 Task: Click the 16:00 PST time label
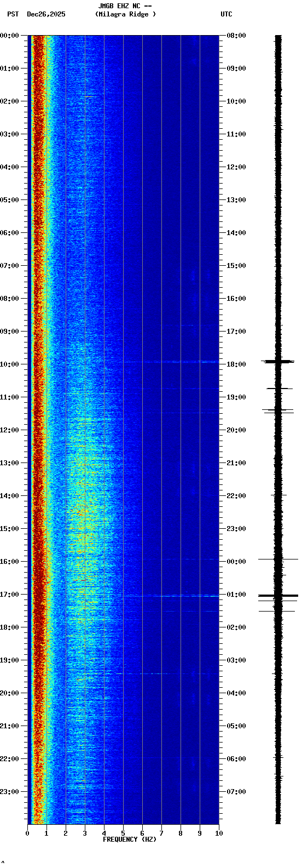(x=10, y=562)
